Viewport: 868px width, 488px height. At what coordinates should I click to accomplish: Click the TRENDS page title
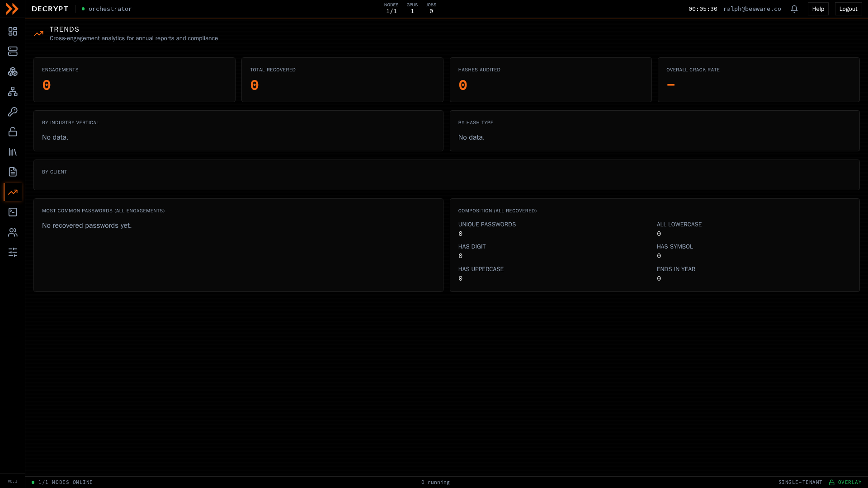point(64,29)
